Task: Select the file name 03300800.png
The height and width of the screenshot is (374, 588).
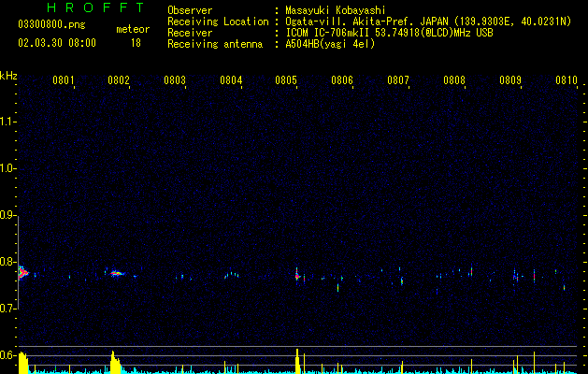Action: tap(51, 25)
